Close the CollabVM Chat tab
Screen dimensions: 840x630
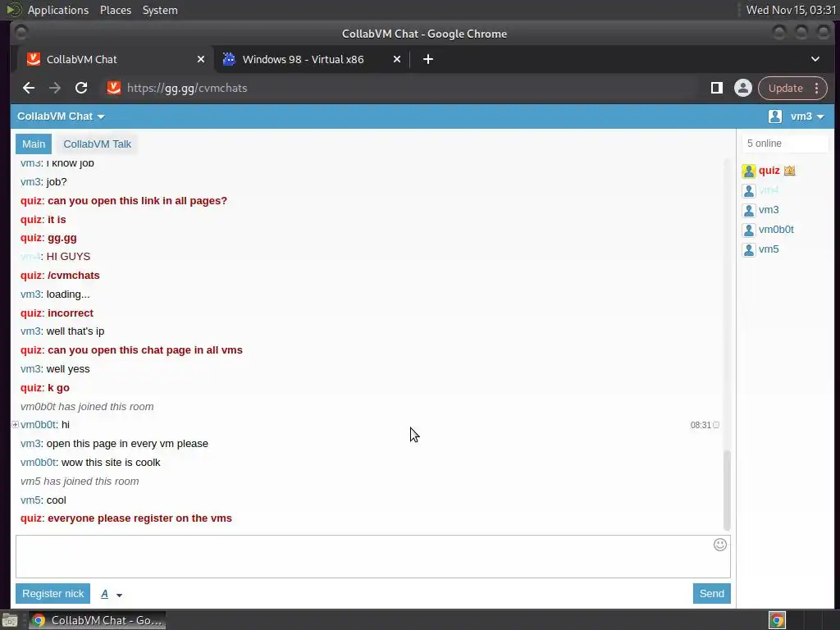(x=200, y=59)
